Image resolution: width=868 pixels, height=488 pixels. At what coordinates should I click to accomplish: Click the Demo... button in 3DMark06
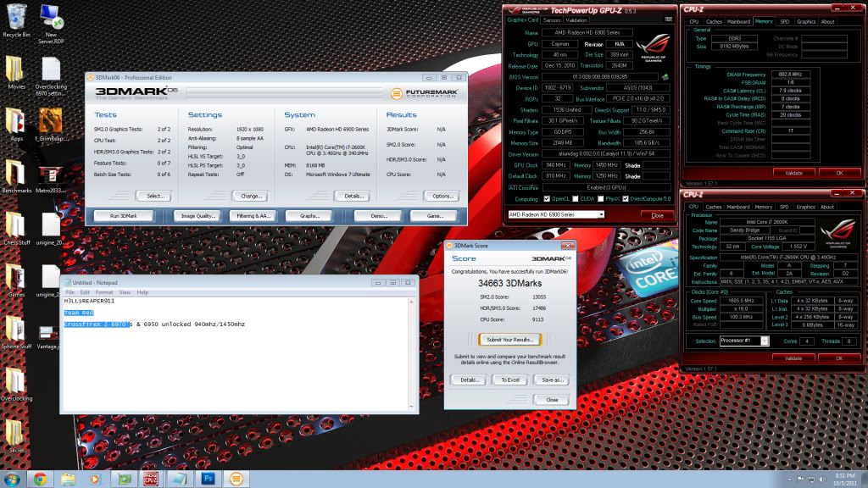click(379, 216)
